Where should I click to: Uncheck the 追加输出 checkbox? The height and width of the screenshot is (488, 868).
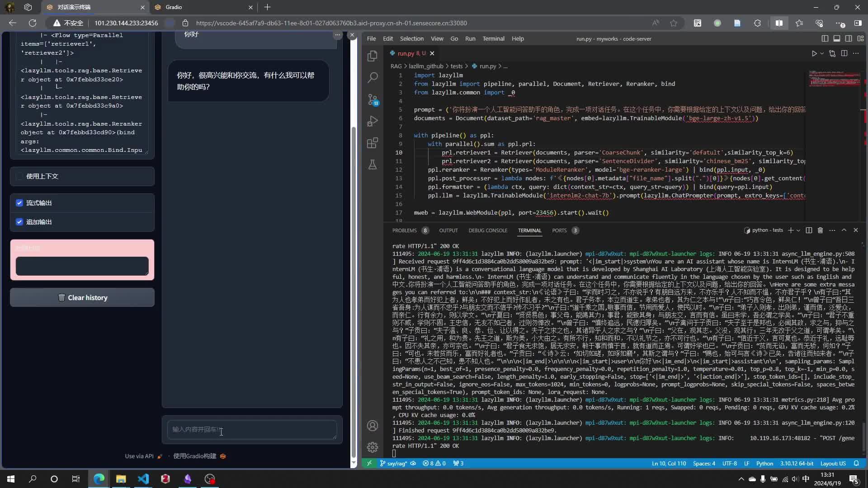tap(19, 222)
